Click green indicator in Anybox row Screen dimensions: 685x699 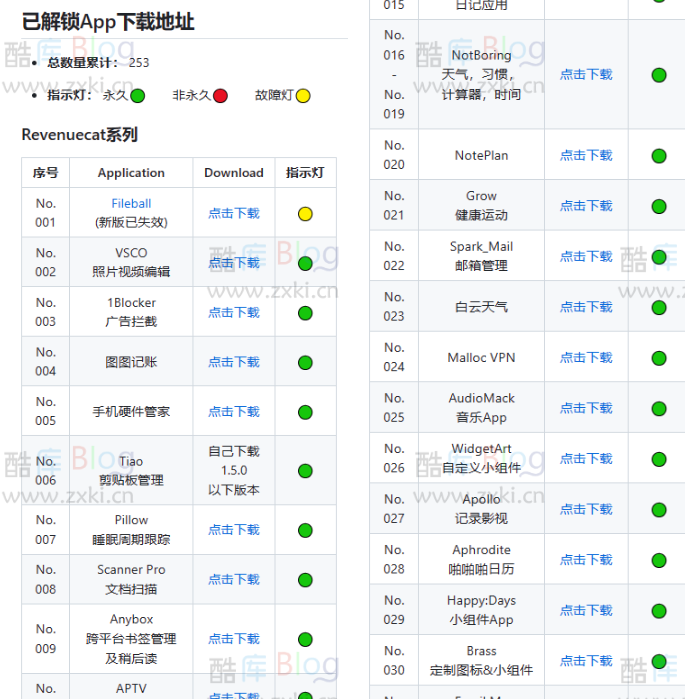(x=305, y=639)
